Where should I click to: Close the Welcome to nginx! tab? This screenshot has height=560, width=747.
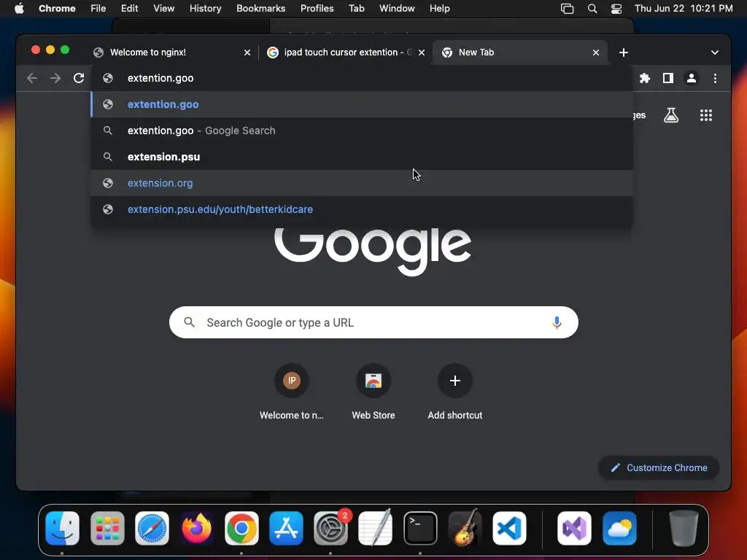247,52
